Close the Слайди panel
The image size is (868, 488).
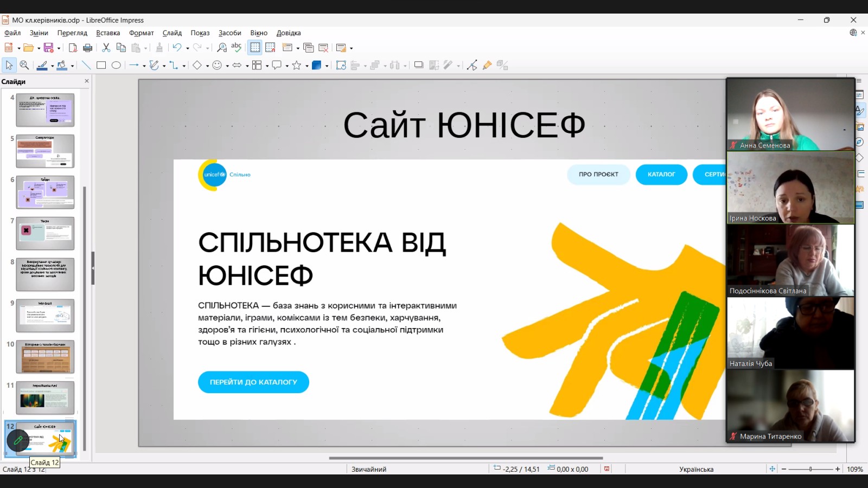tap(87, 81)
